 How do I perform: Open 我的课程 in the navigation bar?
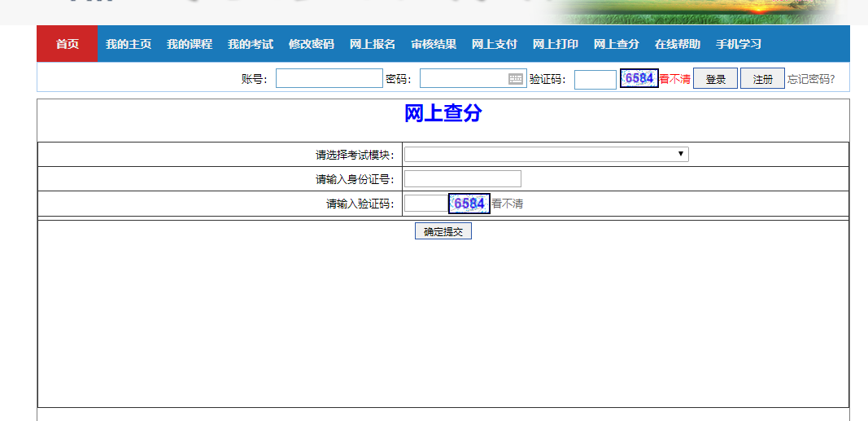[190, 44]
